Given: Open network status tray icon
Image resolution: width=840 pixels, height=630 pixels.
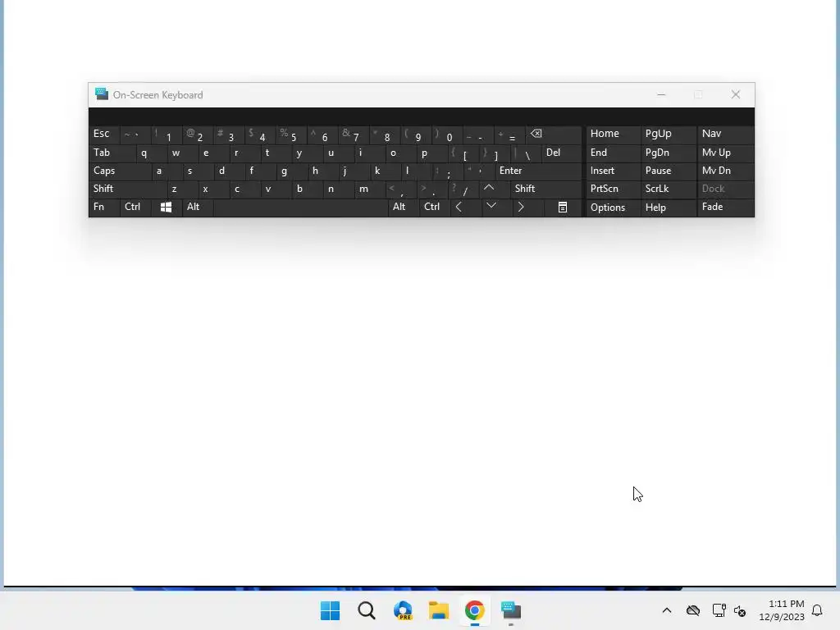Looking at the screenshot, I should tap(719, 610).
